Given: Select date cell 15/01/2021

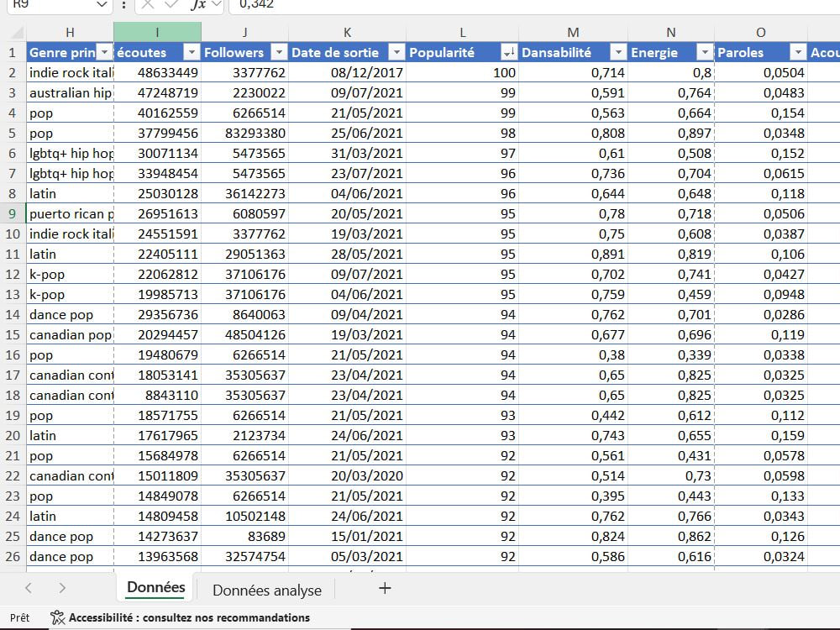Looking at the screenshot, I should 347,536.
